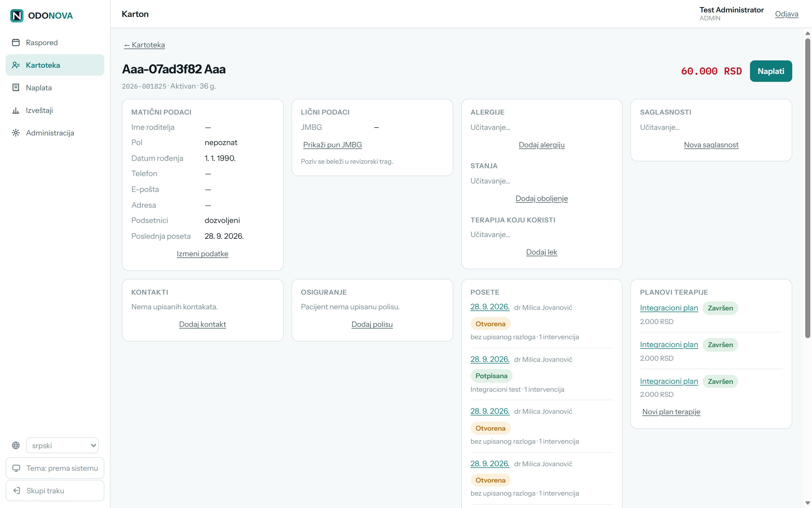Click Prikaži pun JMBG

(x=332, y=145)
